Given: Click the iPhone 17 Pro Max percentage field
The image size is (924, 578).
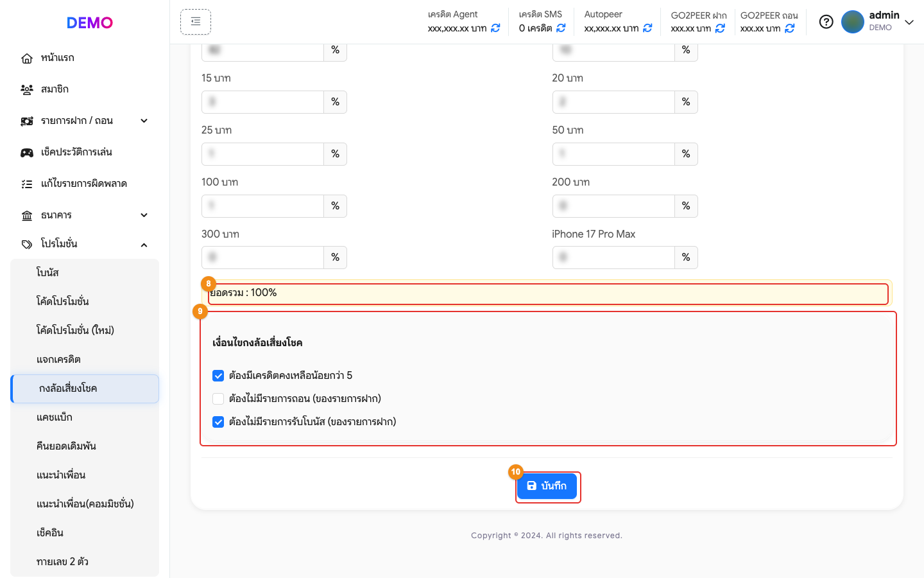Looking at the screenshot, I should pos(613,258).
